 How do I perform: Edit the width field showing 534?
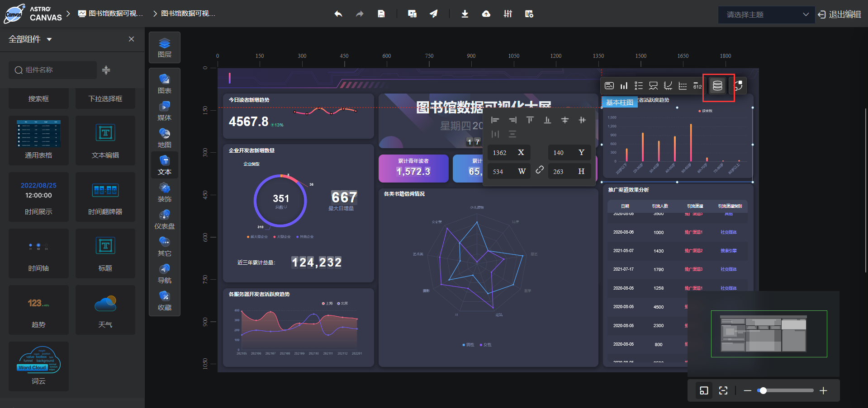tap(508, 172)
